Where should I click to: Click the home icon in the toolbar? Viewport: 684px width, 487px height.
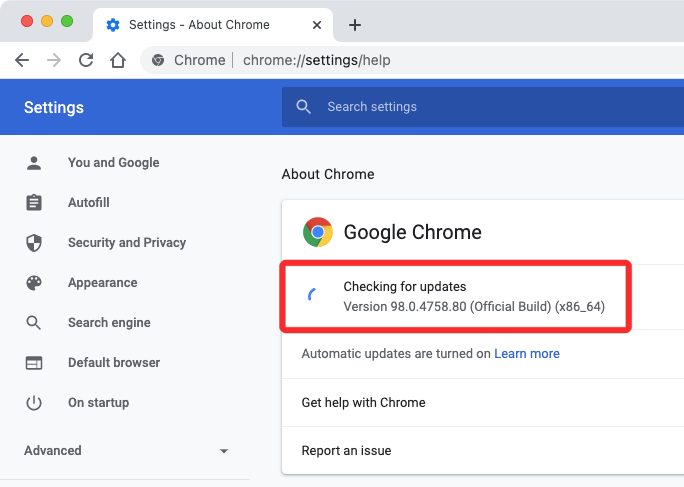(x=118, y=60)
